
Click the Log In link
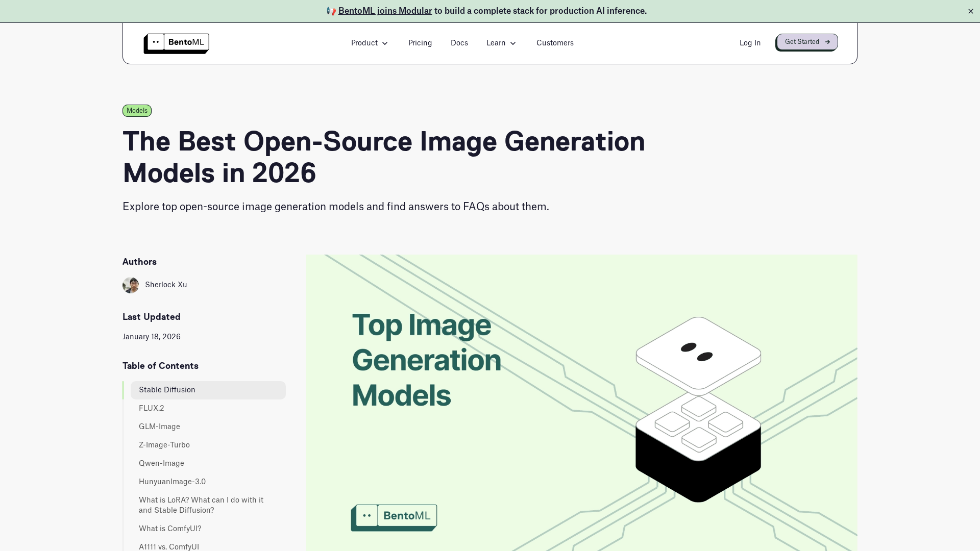(749, 43)
